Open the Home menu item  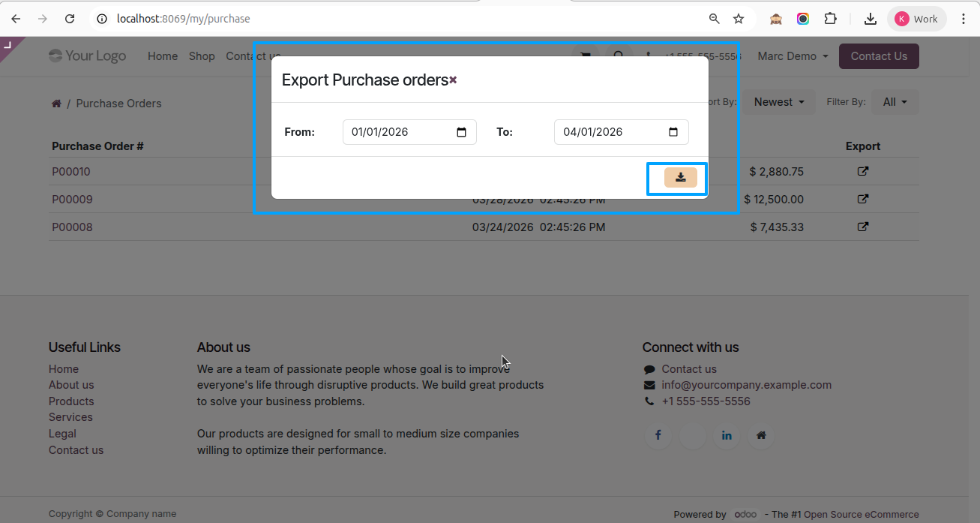click(163, 56)
